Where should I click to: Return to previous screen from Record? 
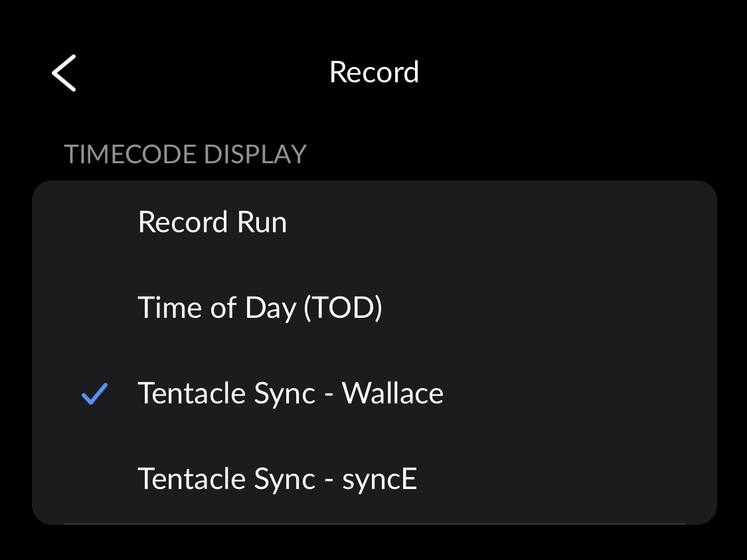[x=64, y=72]
